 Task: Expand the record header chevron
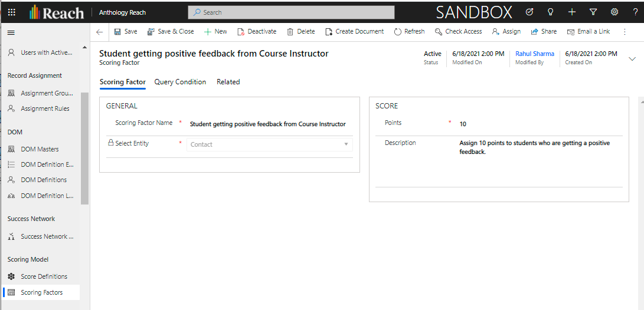(x=632, y=58)
